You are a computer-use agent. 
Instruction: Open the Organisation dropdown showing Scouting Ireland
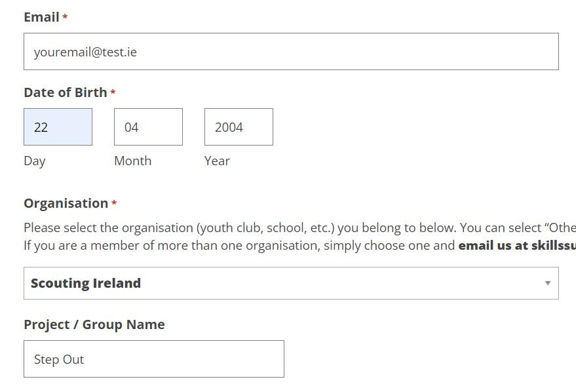(x=282, y=283)
